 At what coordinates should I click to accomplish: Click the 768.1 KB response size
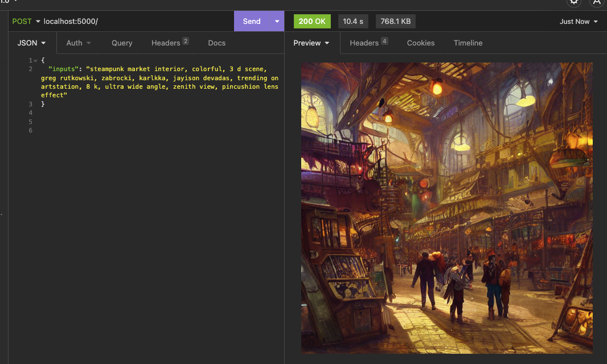(x=396, y=21)
